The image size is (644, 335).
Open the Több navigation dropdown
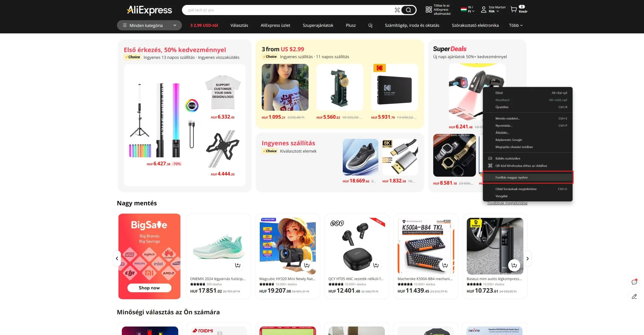coord(516,25)
